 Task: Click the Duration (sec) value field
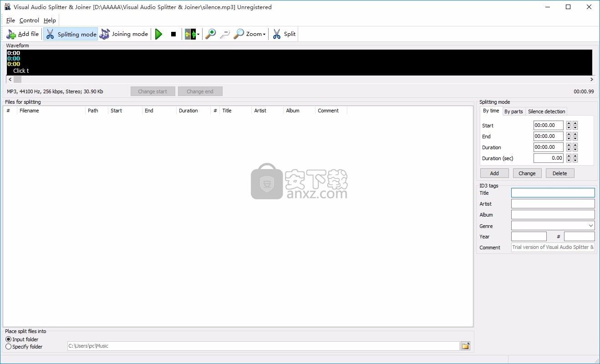(x=549, y=158)
